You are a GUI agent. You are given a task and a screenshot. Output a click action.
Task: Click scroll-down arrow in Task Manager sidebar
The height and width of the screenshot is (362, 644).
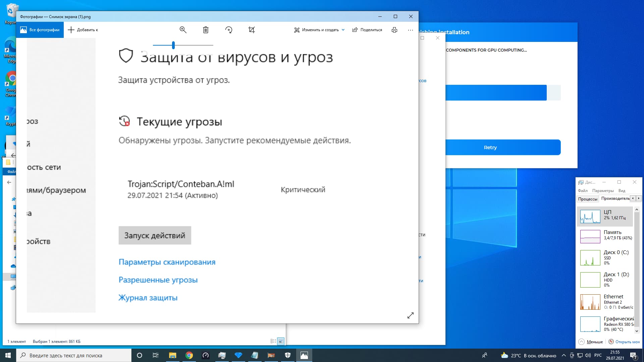point(637,331)
